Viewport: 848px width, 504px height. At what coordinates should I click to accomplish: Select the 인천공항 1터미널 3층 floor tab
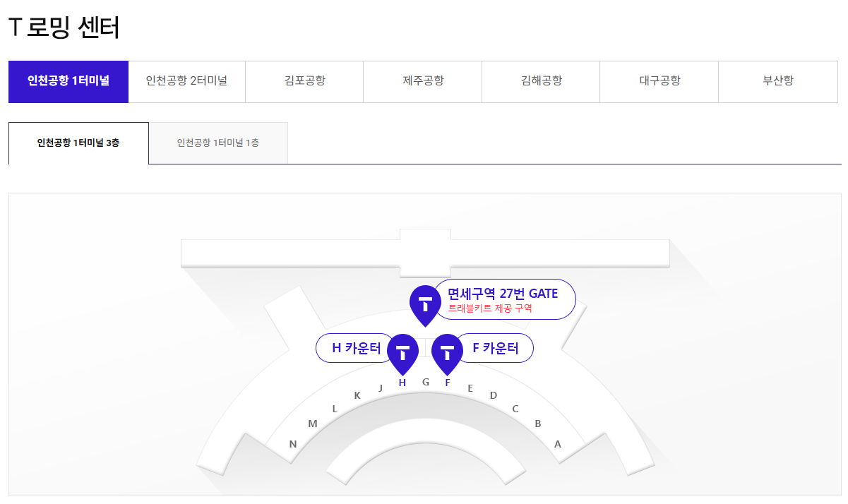78,143
